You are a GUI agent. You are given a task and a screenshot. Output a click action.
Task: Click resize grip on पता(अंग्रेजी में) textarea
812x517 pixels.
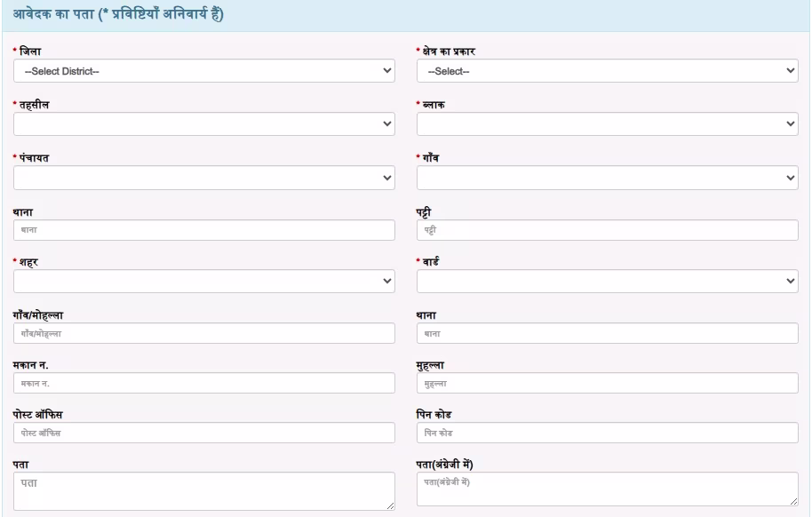point(794,502)
